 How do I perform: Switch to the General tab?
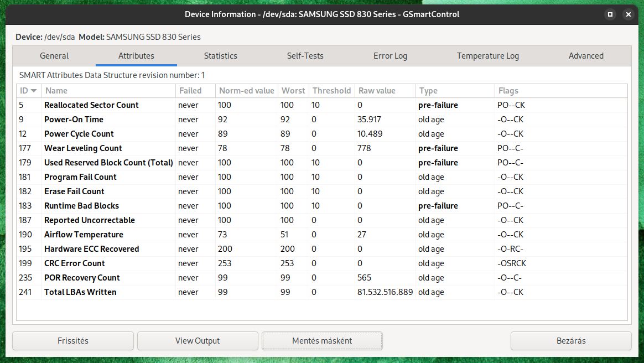click(x=54, y=56)
